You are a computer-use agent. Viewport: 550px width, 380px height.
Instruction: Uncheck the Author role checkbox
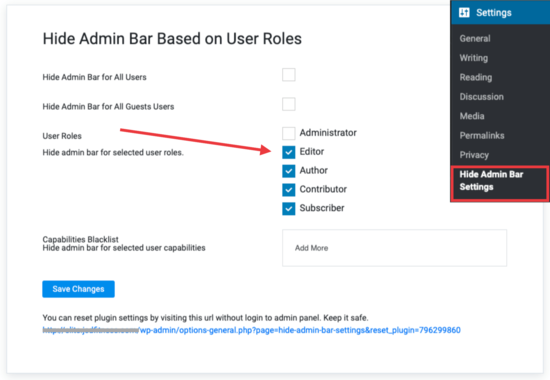(289, 171)
